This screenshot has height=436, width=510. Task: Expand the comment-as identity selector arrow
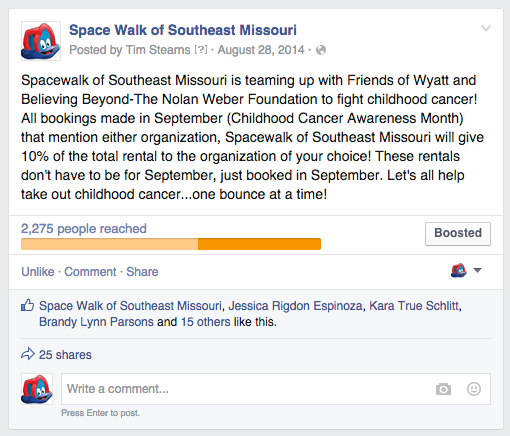[477, 270]
